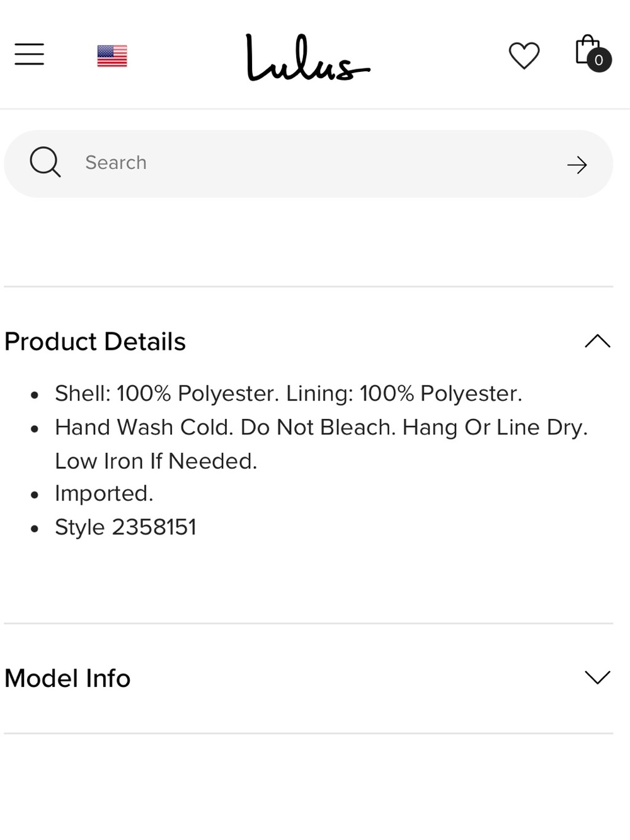Image resolution: width=630 pixels, height=840 pixels.
Task: Open the hamburger navigation menu
Action: [30, 54]
